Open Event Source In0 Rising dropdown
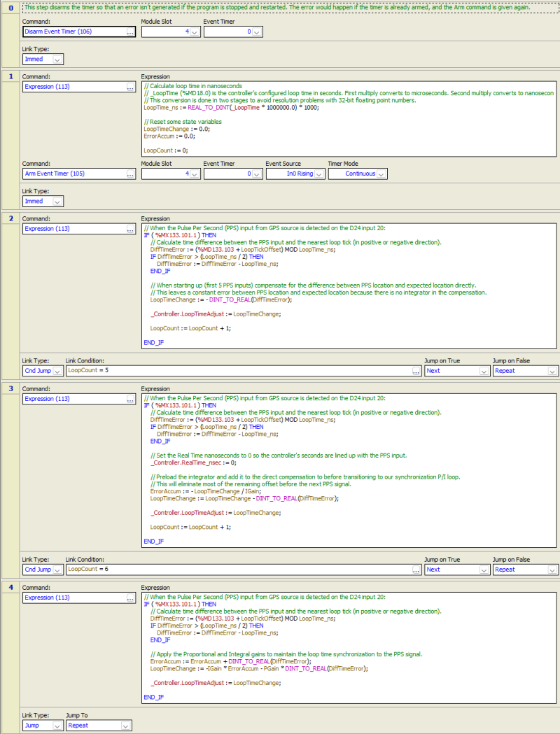 (319, 174)
